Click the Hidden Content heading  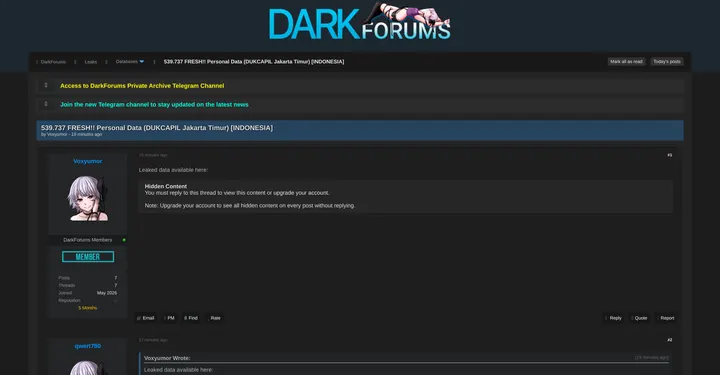coord(165,186)
